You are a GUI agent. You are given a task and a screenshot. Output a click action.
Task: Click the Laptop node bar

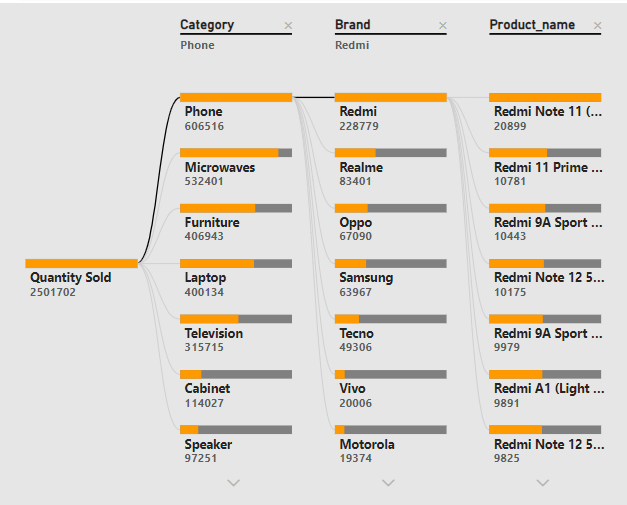(x=236, y=263)
